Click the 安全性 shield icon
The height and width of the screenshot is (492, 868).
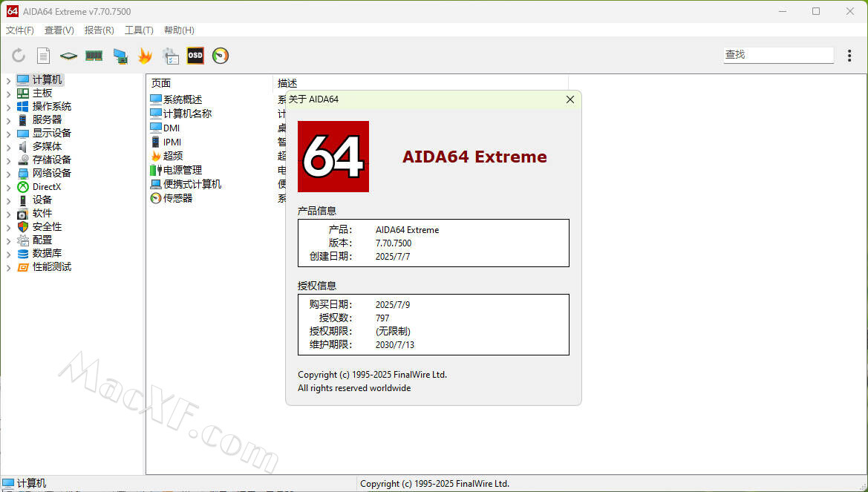click(23, 227)
